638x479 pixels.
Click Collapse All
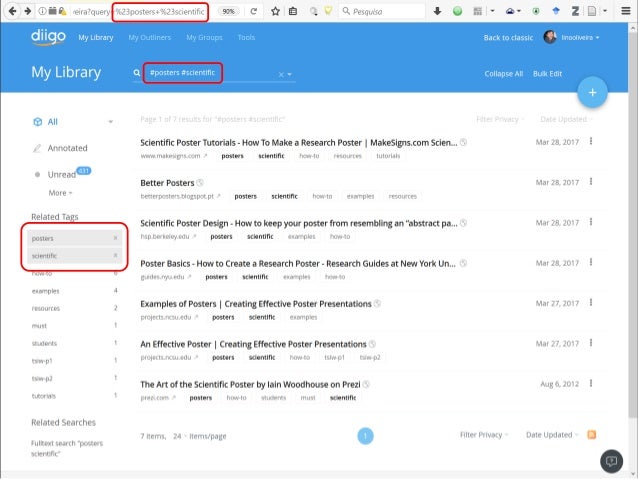pos(503,74)
